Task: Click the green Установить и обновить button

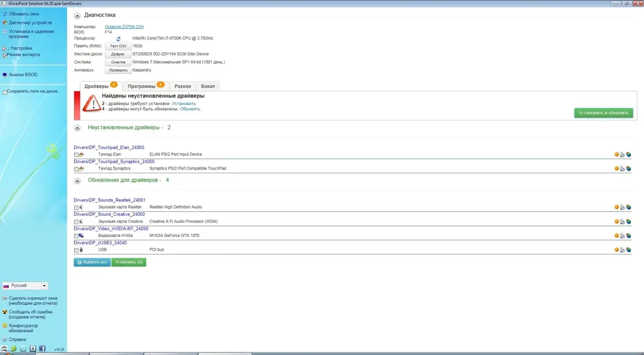Action: pyautogui.click(x=603, y=113)
